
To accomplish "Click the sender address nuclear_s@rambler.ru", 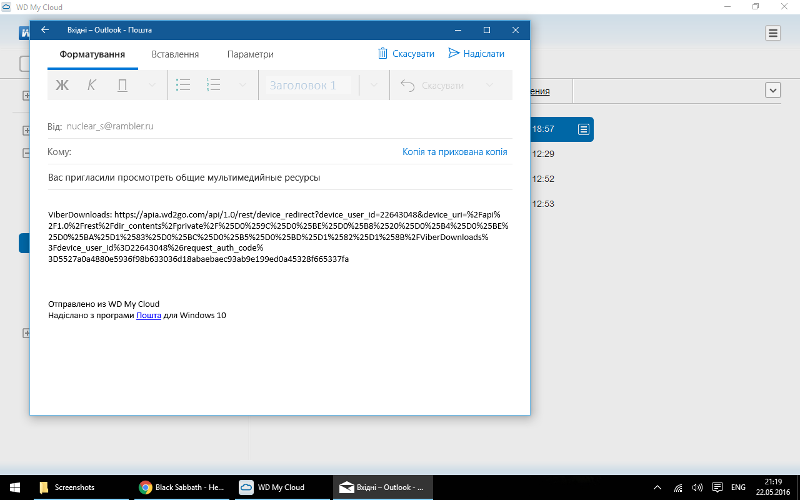I will 110,126.
